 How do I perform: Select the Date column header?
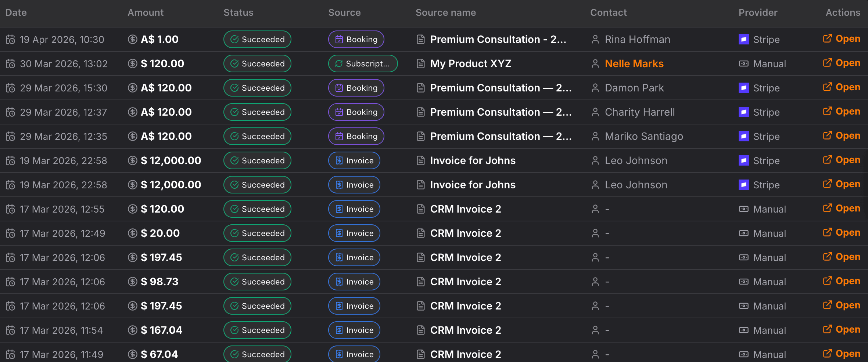16,12
